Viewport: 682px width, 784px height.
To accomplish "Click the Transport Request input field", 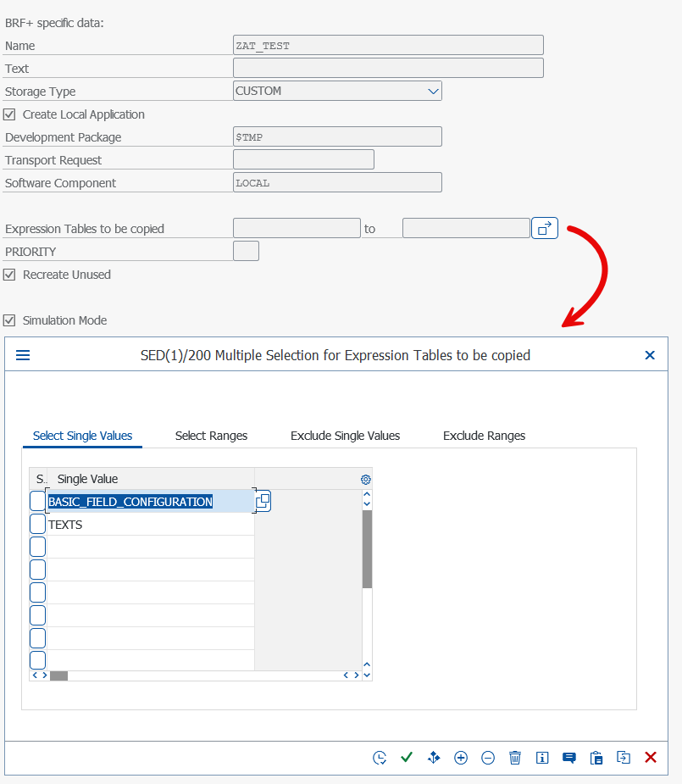I will pos(303,160).
